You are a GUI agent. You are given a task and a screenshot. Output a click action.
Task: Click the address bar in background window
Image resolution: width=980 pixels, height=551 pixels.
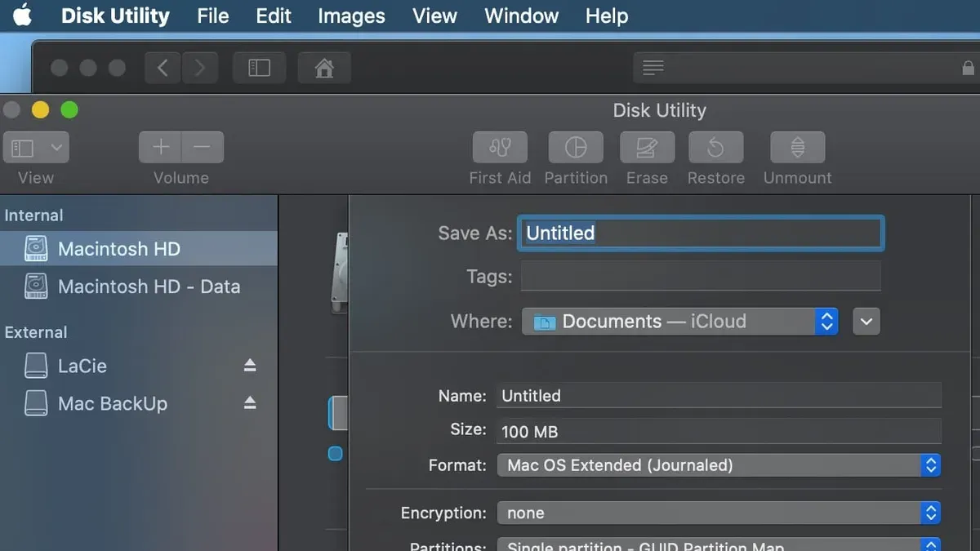806,68
